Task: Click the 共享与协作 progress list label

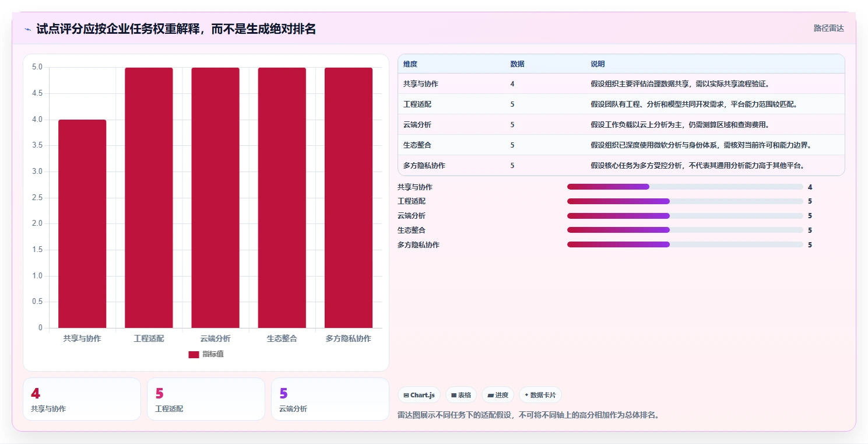Action: [x=415, y=187]
